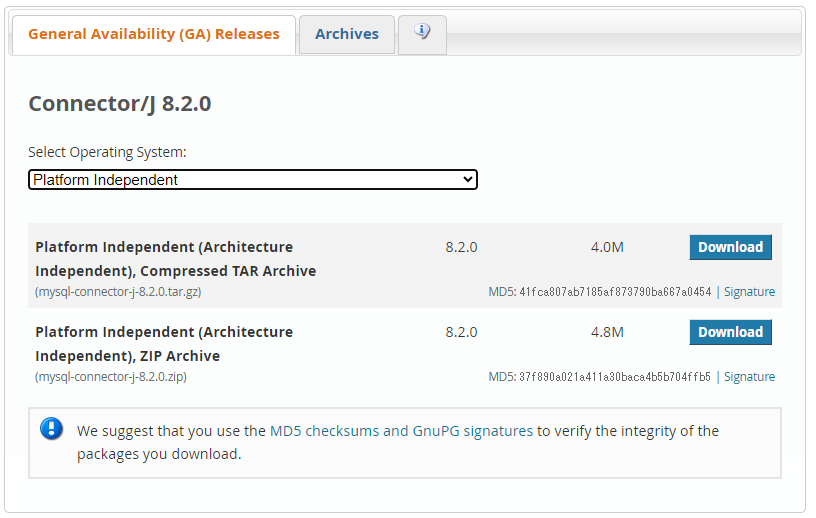Click the Connector/J 8.2.0 heading
The image size is (816, 518).
pyautogui.click(x=120, y=104)
